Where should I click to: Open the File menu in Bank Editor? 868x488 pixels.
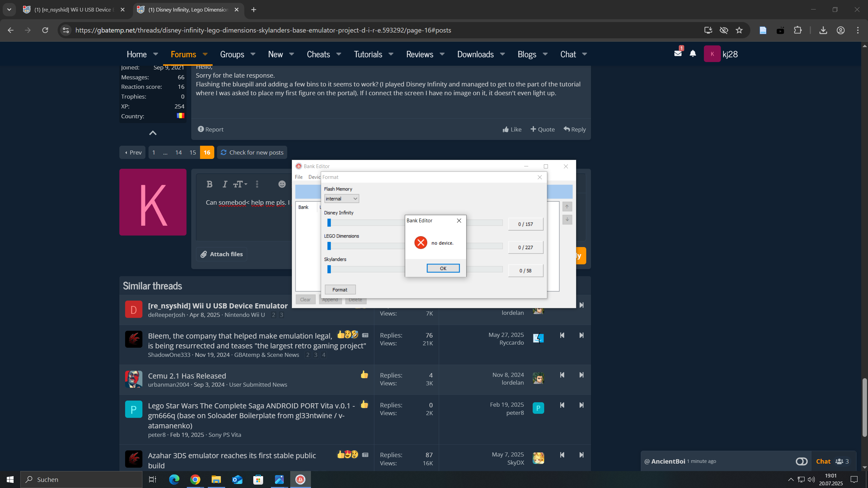tap(299, 177)
